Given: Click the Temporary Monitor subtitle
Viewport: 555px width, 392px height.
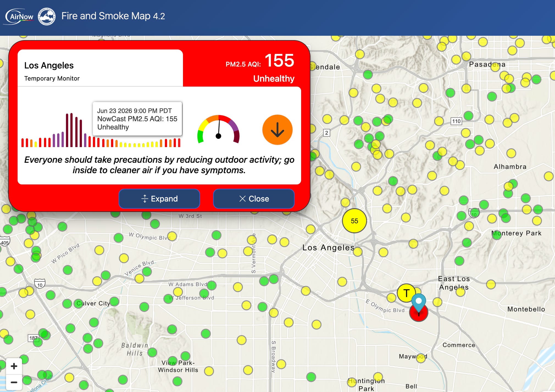Looking at the screenshot, I should pos(52,78).
